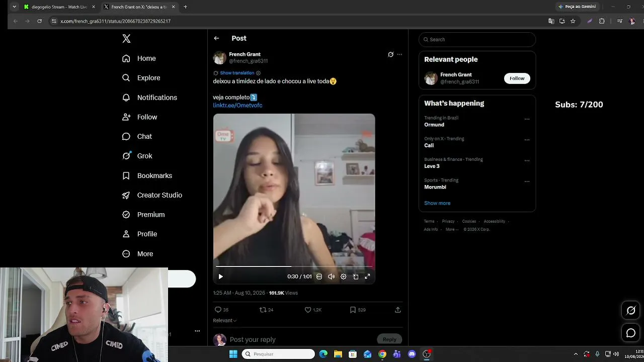Reload the page in Chrome
This screenshot has height=362, width=644.
point(39,21)
